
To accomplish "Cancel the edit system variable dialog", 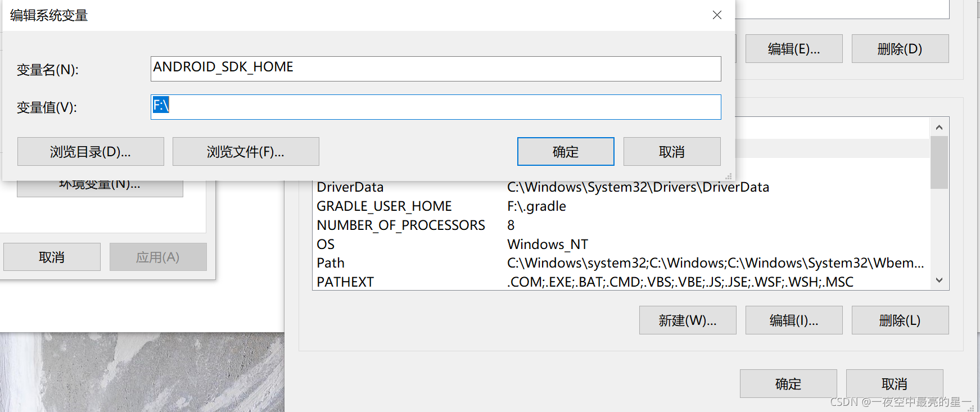I will 672,152.
